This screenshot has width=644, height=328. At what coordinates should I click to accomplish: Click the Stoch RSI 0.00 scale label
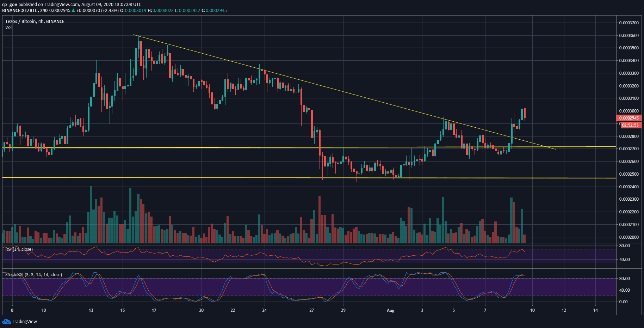[x=624, y=302]
